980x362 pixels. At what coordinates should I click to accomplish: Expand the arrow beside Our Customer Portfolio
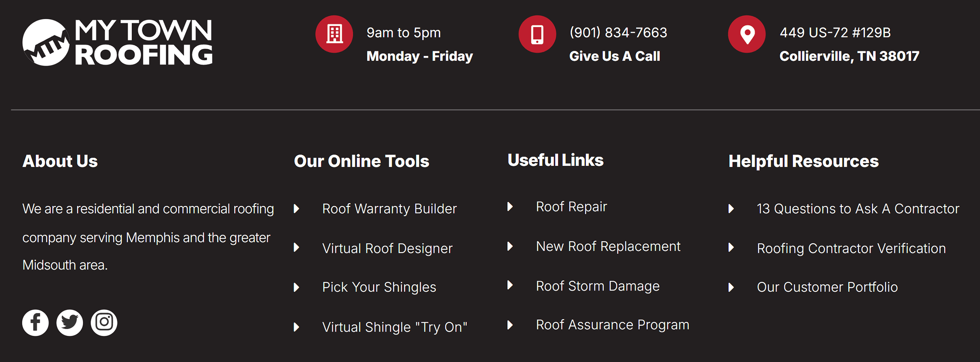[731, 287]
